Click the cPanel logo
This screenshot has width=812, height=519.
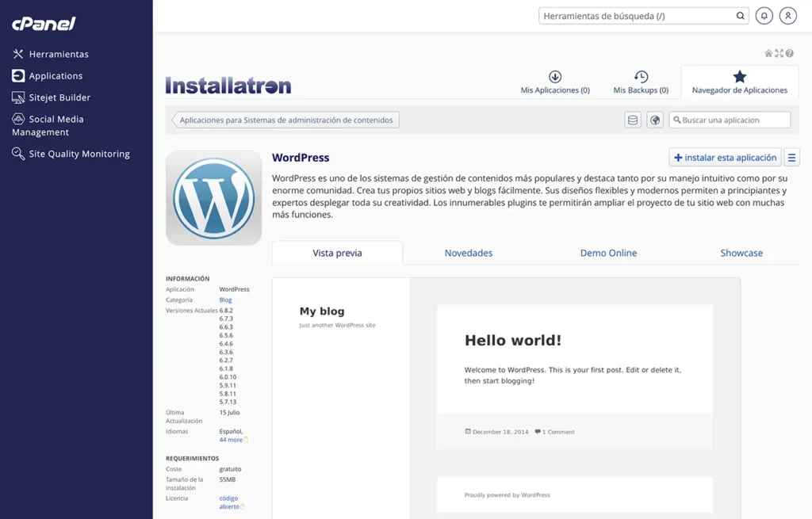coord(44,24)
